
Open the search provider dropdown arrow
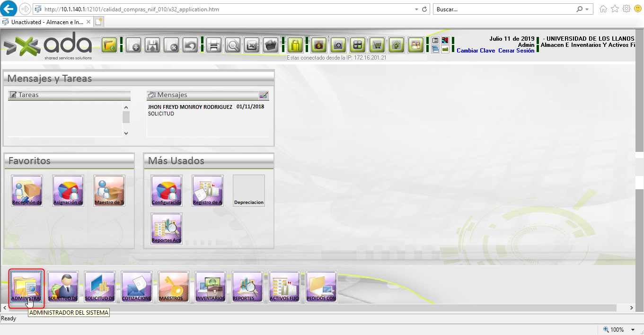pyautogui.click(x=587, y=9)
